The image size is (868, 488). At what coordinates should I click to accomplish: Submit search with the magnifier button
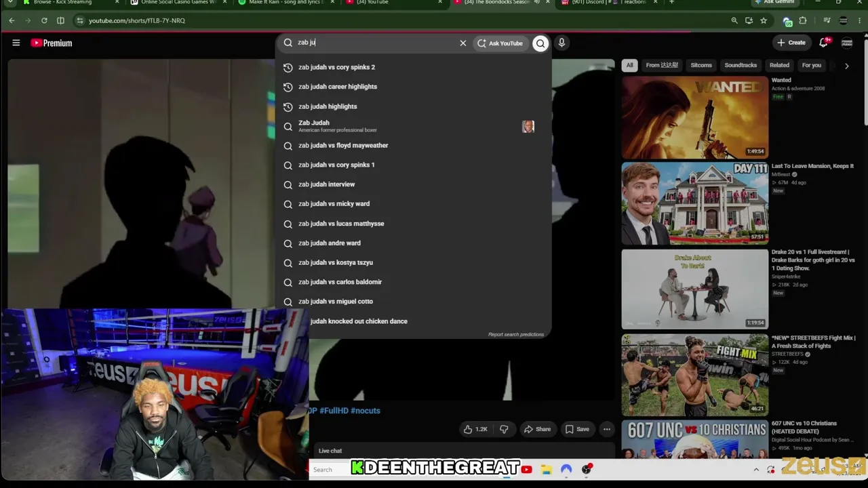coord(540,43)
